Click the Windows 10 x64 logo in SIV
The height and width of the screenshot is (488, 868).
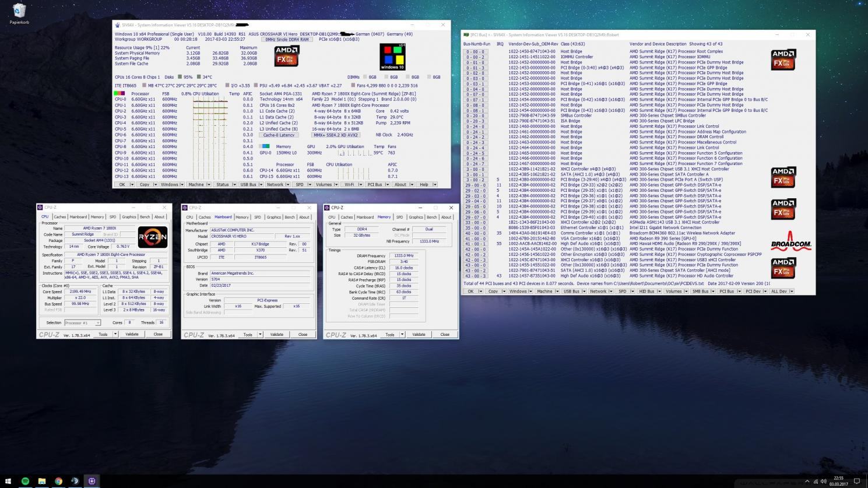392,57
